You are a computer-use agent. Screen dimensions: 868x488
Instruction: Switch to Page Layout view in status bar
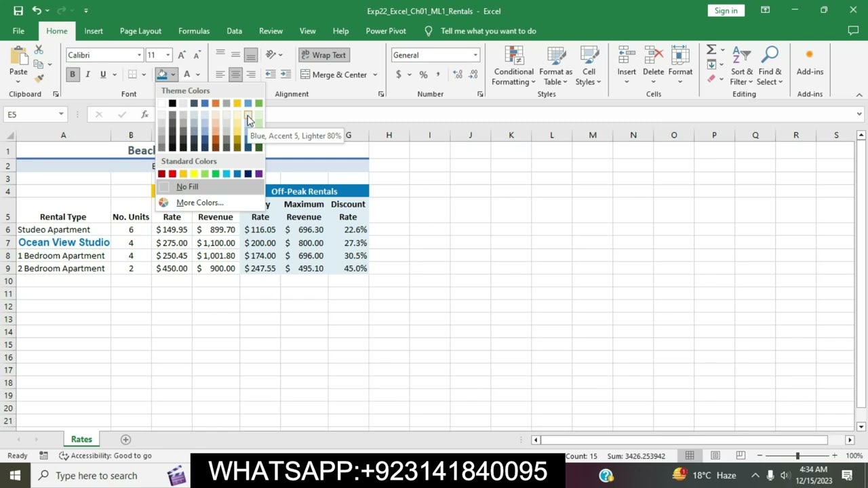tap(715, 455)
